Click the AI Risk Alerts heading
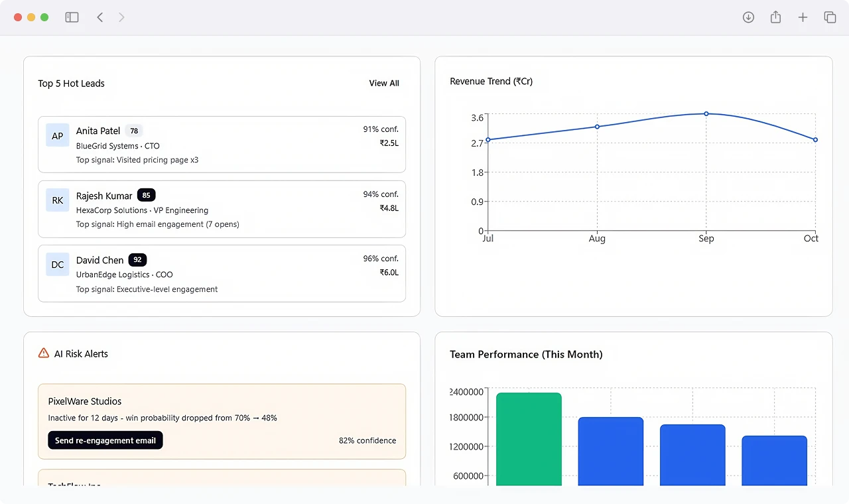This screenshot has height=504, width=849. pyautogui.click(x=81, y=354)
